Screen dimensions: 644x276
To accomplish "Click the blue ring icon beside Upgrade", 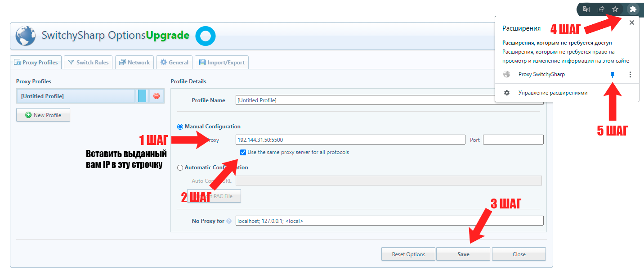I will click(206, 36).
